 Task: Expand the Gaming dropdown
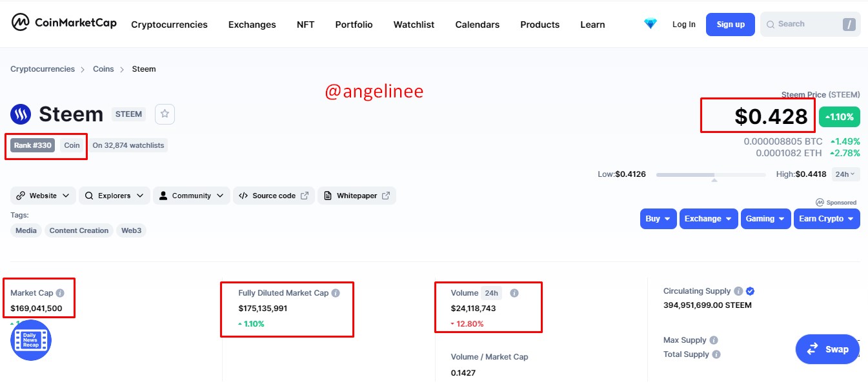tap(766, 219)
